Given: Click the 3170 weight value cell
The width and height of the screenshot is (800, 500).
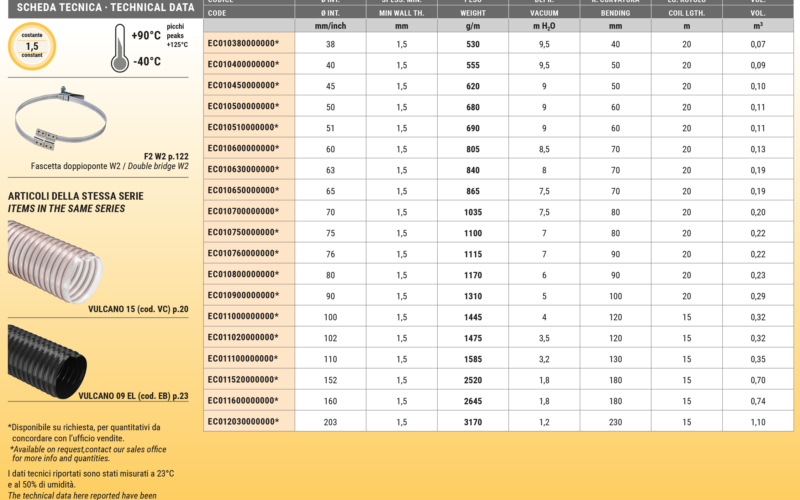Looking at the screenshot, I should pyautogui.click(x=473, y=421).
